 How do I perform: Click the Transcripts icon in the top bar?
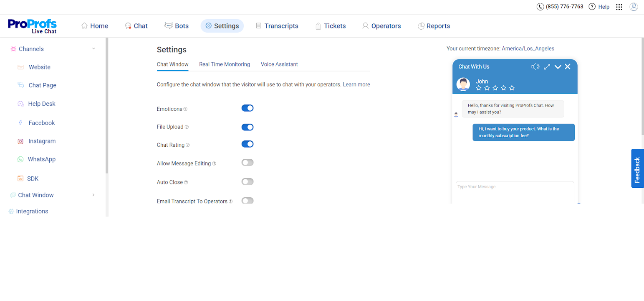(x=259, y=26)
